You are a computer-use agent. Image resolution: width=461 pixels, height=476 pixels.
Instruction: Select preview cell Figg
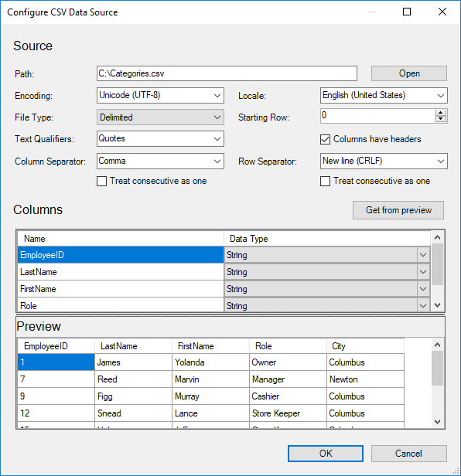click(133, 396)
